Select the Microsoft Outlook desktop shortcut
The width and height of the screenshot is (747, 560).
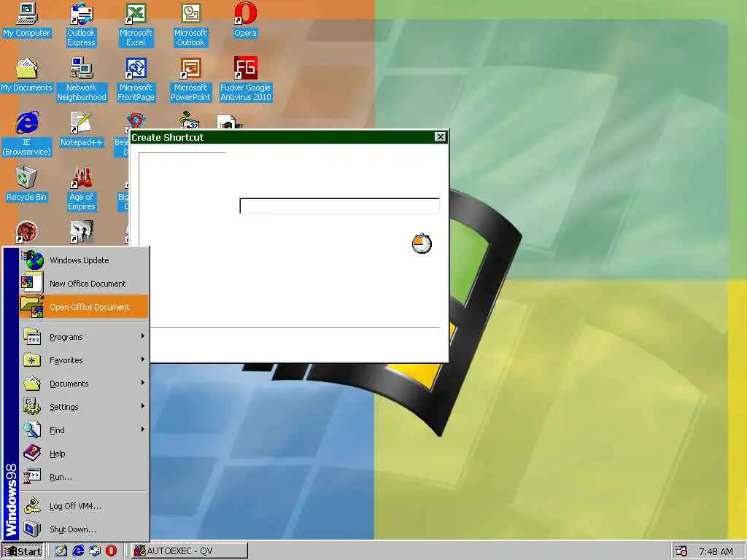(190, 24)
